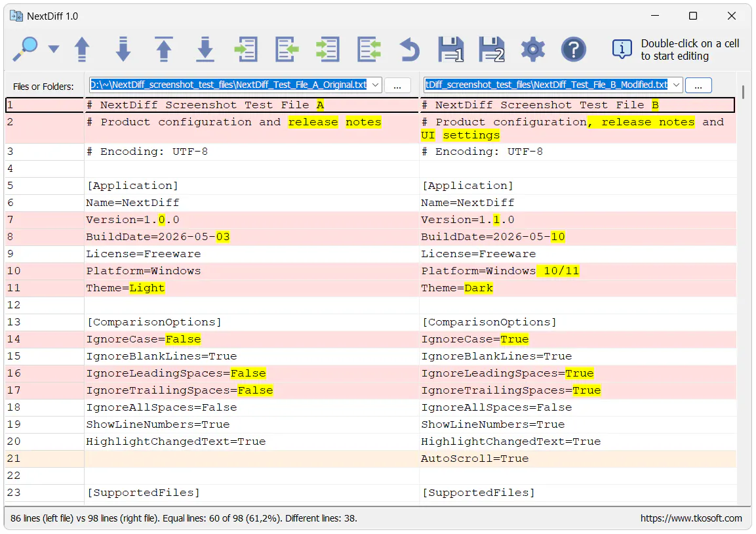Copy current line to left icon

tap(287, 49)
